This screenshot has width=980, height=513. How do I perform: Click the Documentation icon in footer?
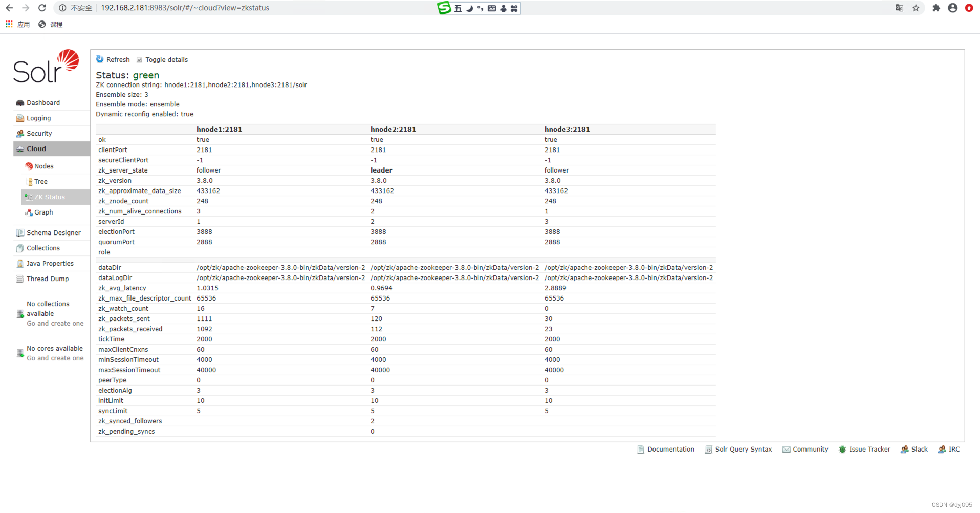click(641, 450)
